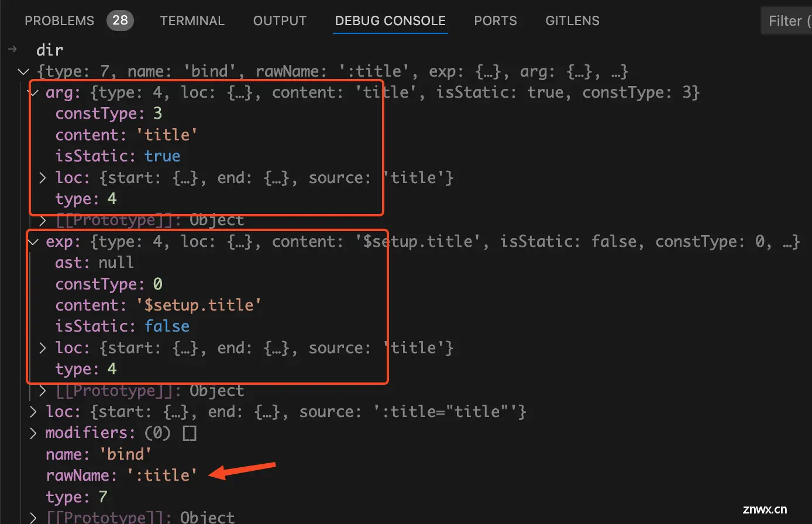812x524 pixels.
Task: Open the PORTS tab
Action: tap(496, 21)
